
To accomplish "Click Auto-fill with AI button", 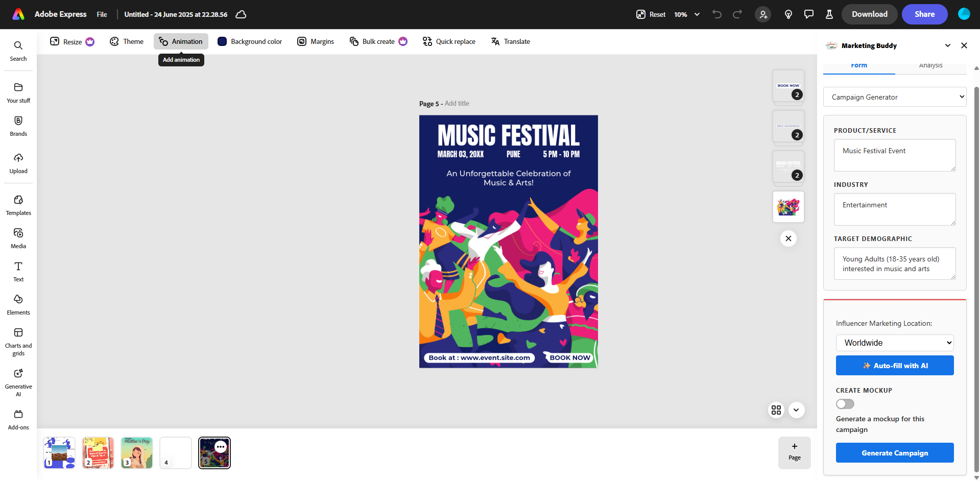I will (x=895, y=366).
